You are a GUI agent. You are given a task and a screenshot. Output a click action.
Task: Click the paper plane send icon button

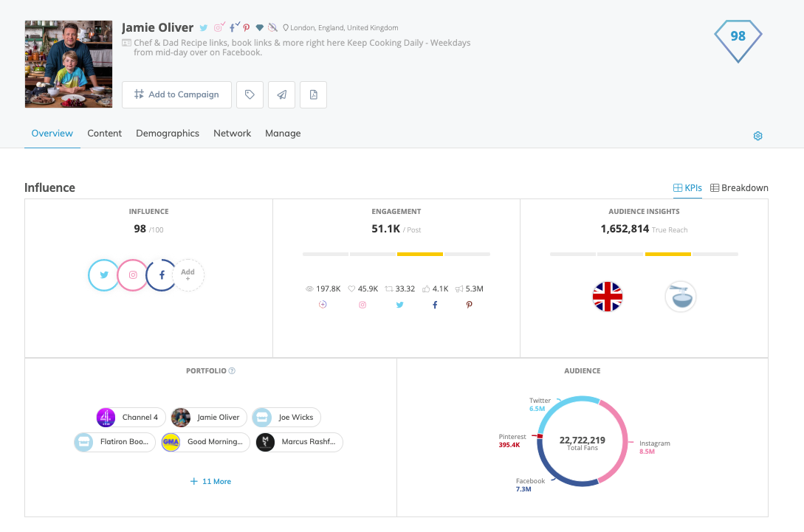(x=281, y=95)
